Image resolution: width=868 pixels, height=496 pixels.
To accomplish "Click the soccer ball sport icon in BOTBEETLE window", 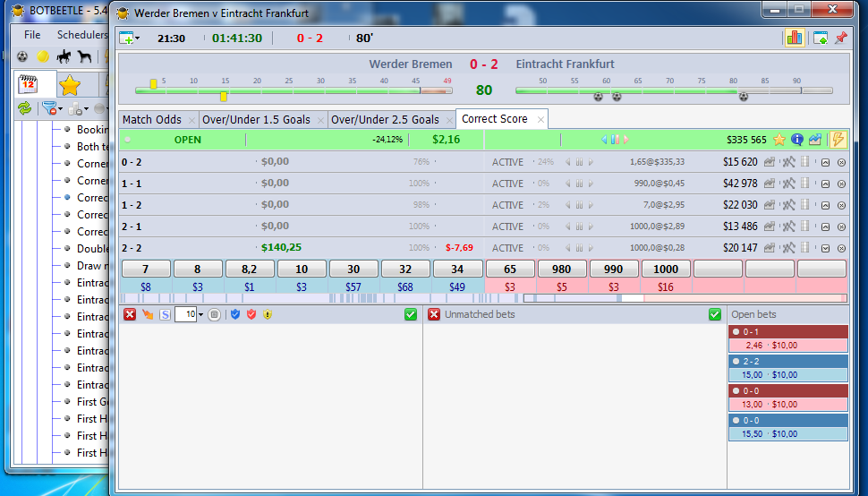I will 22,56.
